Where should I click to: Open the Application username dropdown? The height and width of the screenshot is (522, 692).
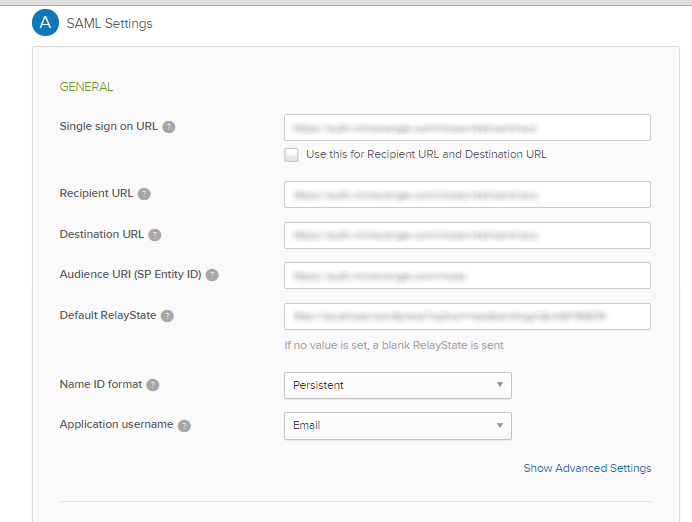pos(397,425)
